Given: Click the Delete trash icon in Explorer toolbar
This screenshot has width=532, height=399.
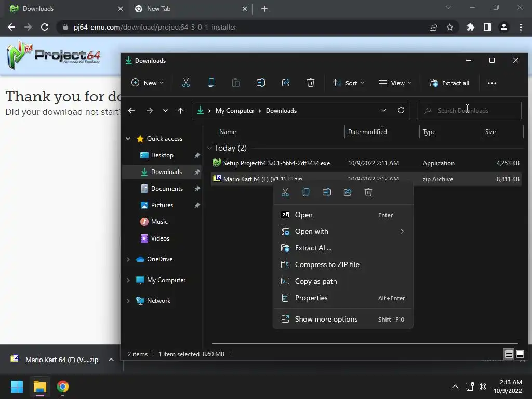Looking at the screenshot, I should point(311,83).
